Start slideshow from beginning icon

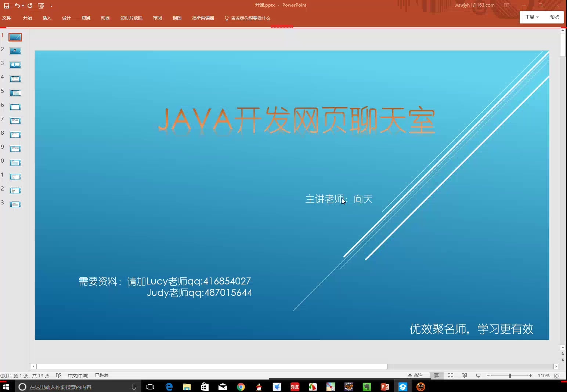[x=41, y=6]
